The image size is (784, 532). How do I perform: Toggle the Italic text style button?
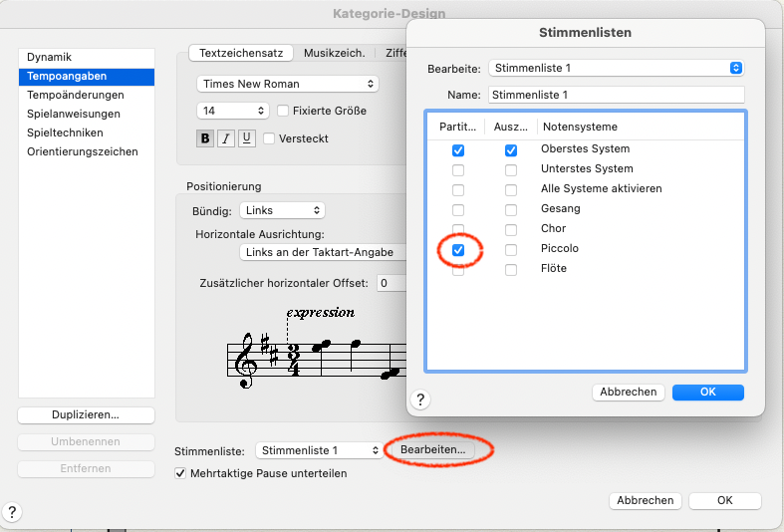(x=226, y=138)
